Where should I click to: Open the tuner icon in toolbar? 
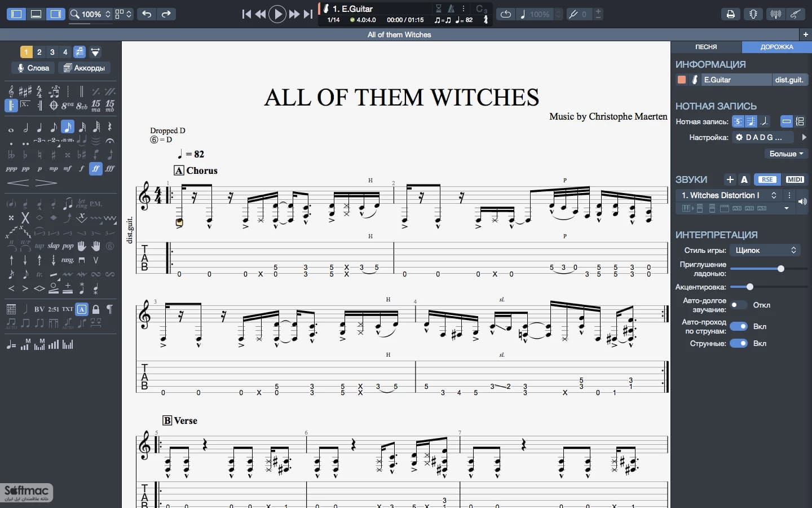[753, 14]
